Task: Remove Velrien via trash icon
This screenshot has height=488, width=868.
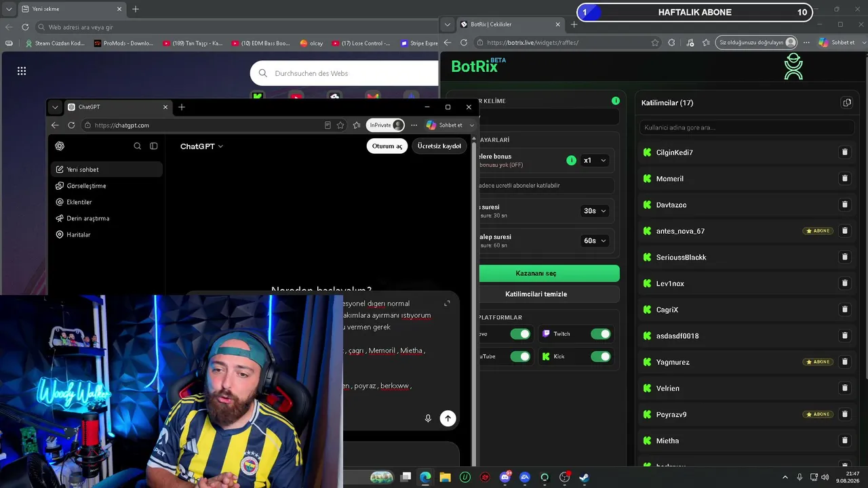Action: point(844,388)
